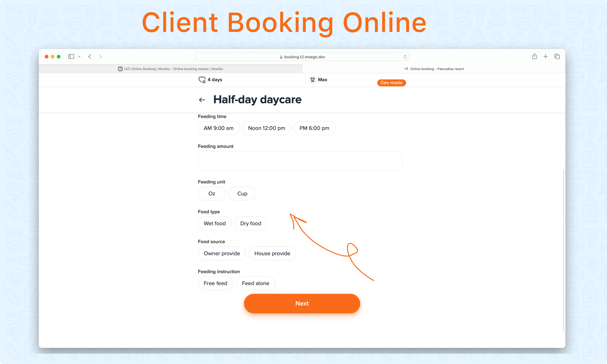
Task: Reload page using address bar refresh icon
Action: click(405, 57)
